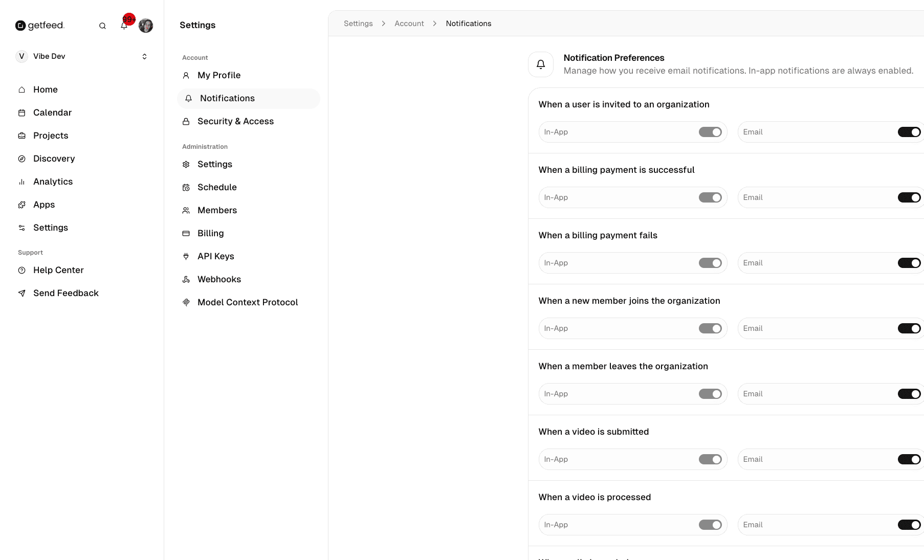Expand the Settings breadcrumb separator arrow
The image size is (924, 560).
[x=383, y=23]
